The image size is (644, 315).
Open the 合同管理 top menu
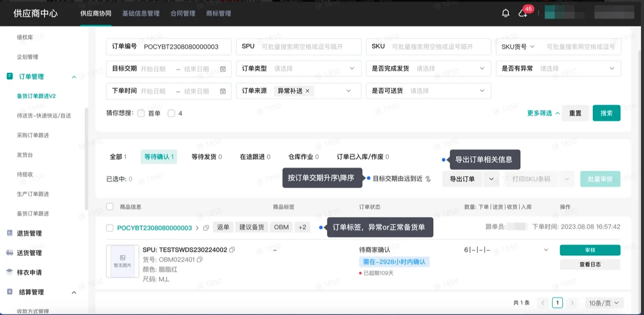point(183,14)
